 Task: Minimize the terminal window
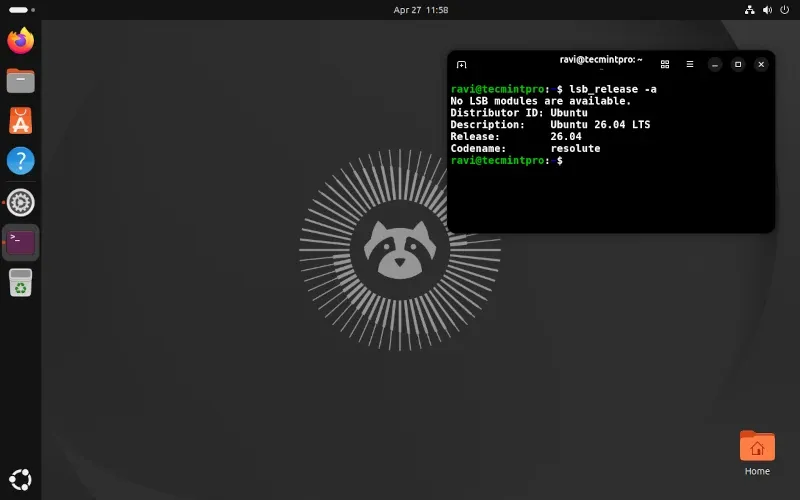pos(715,64)
